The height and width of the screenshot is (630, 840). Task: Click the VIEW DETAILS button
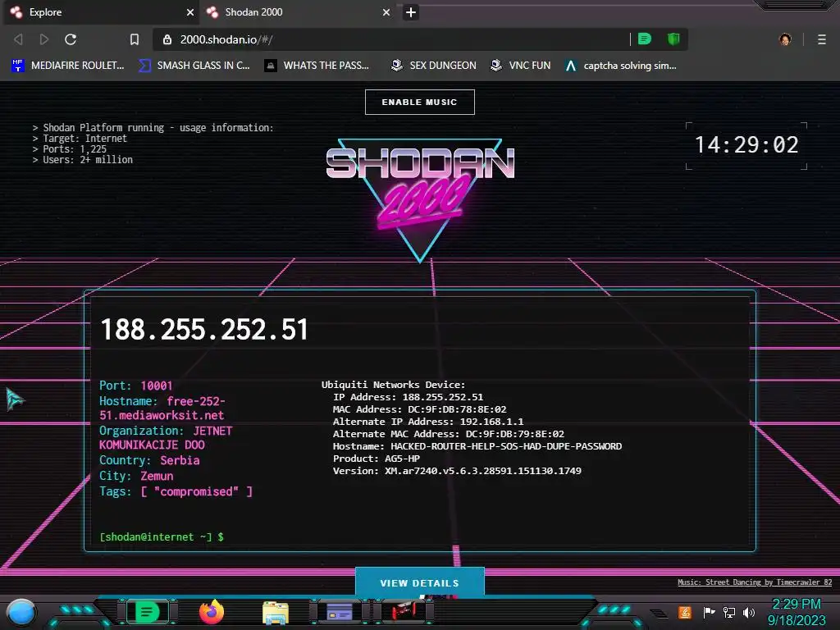pos(419,583)
